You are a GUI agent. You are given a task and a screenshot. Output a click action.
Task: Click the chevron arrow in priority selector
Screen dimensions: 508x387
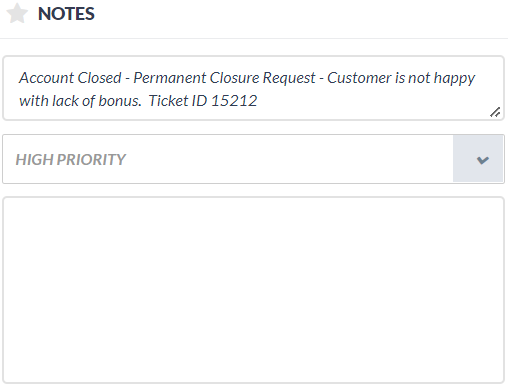(483, 160)
